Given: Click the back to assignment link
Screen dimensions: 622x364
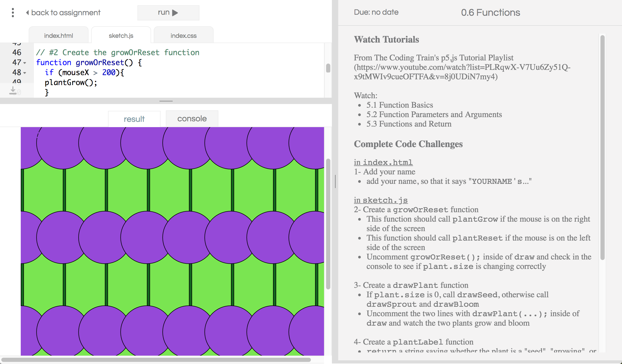Looking at the screenshot, I should pyautogui.click(x=66, y=13).
